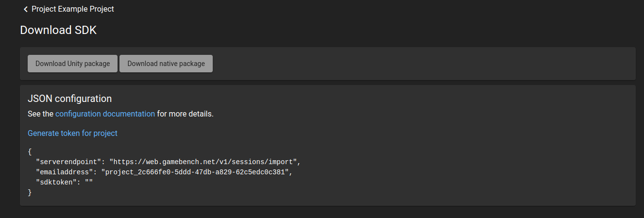Screen dimensions: 644x218
Task: Click the opening curly brace of JSON
Action: pyautogui.click(x=30, y=151)
